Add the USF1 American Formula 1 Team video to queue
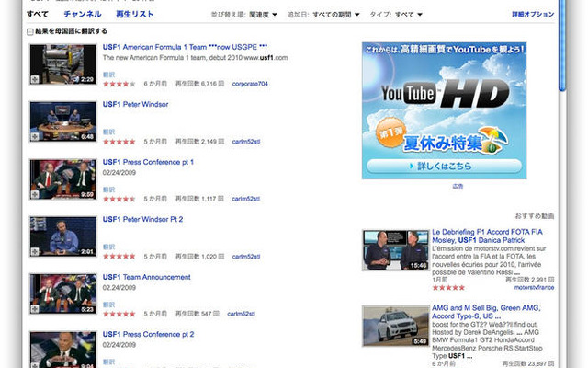Image resolution: width=588 pixels, height=368 pixels. coord(35,79)
